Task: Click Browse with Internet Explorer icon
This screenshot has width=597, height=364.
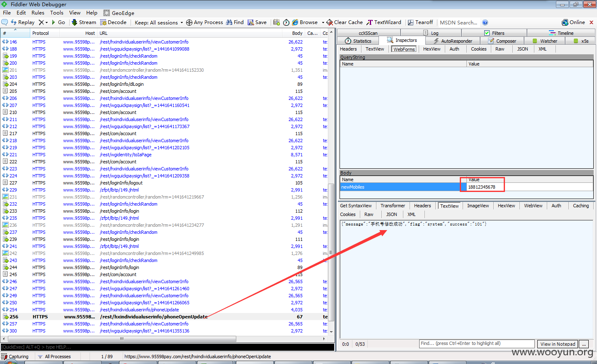Action: coord(305,22)
